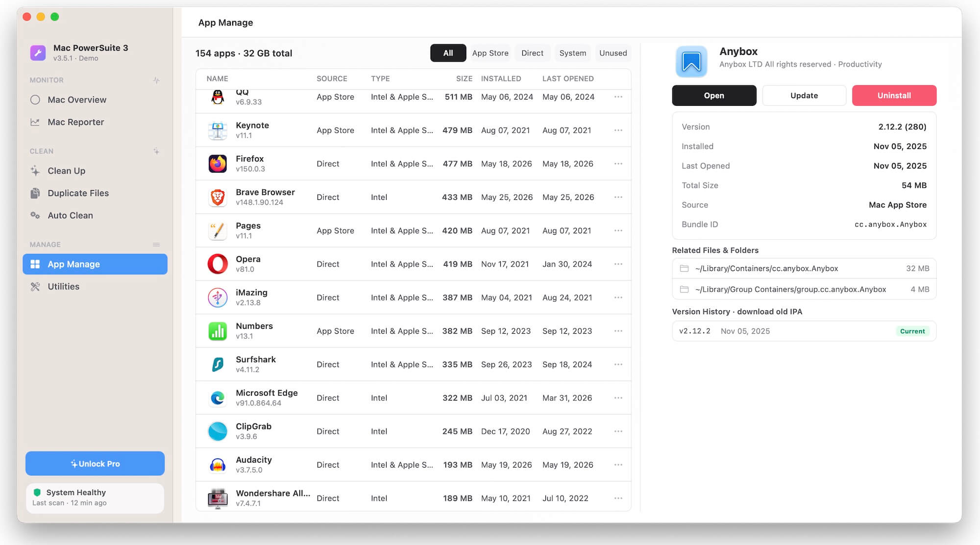Show Unused apps filter
Screen dimensions: 980x545
613,53
